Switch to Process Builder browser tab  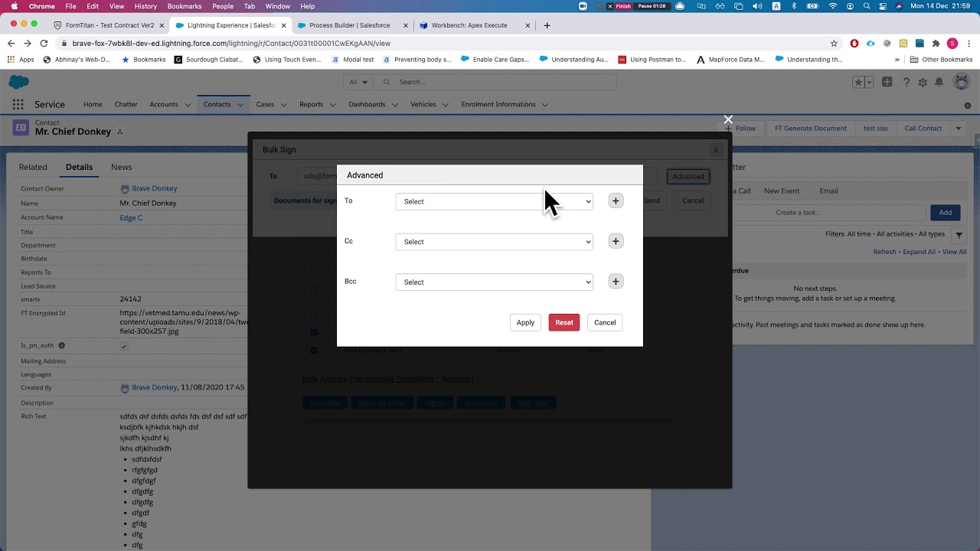point(350,25)
